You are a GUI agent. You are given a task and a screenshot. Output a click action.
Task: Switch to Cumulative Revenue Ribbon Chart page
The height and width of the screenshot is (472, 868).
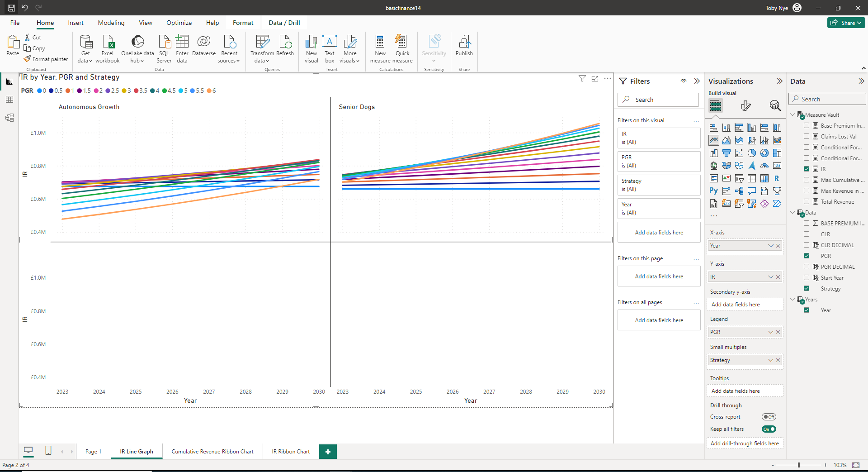(x=212, y=452)
